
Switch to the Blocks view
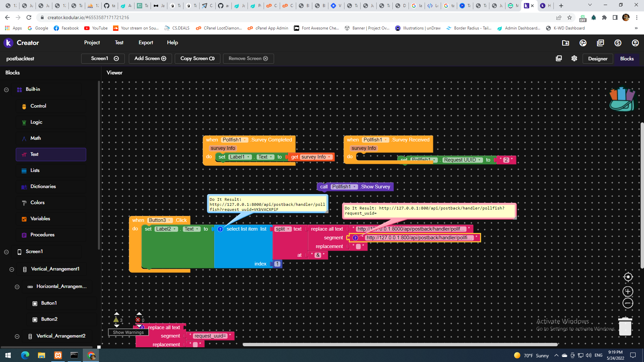627,59
